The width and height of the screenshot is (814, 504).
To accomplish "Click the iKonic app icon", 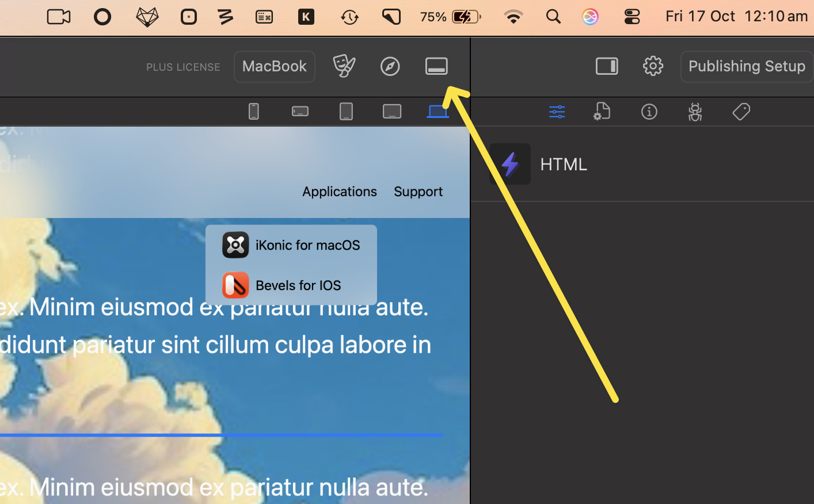I will pyautogui.click(x=235, y=245).
